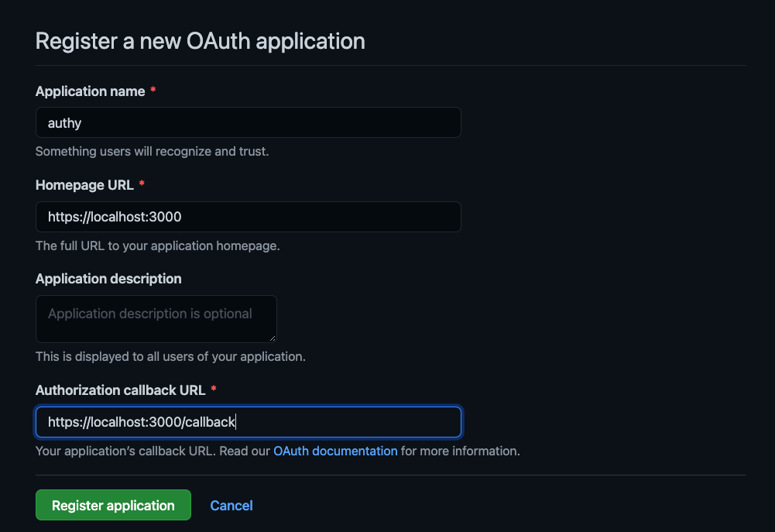Click the Application name input field
This screenshot has height=532, width=775.
(x=248, y=122)
